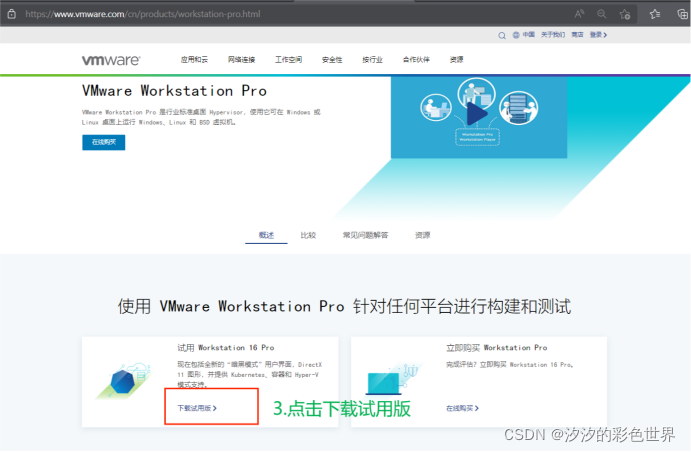Switch to the 比较 tab
Screen dimensions: 691x452
(308, 235)
